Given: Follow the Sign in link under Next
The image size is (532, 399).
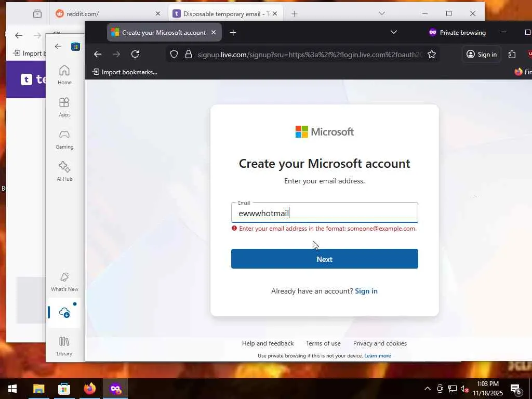Looking at the screenshot, I should tap(366, 291).
